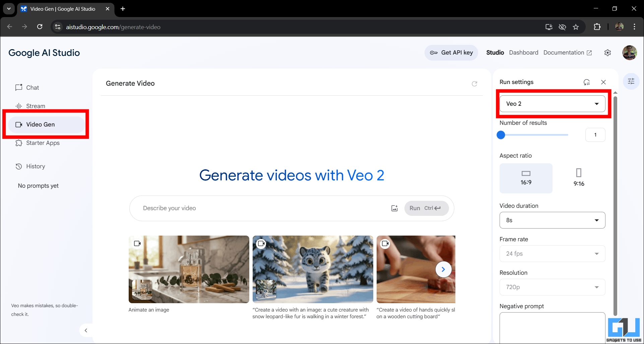The height and width of the screenshot is (344, 644).
Task: Open the Chrome profile avatar
Action: click(x=619, y=27)
